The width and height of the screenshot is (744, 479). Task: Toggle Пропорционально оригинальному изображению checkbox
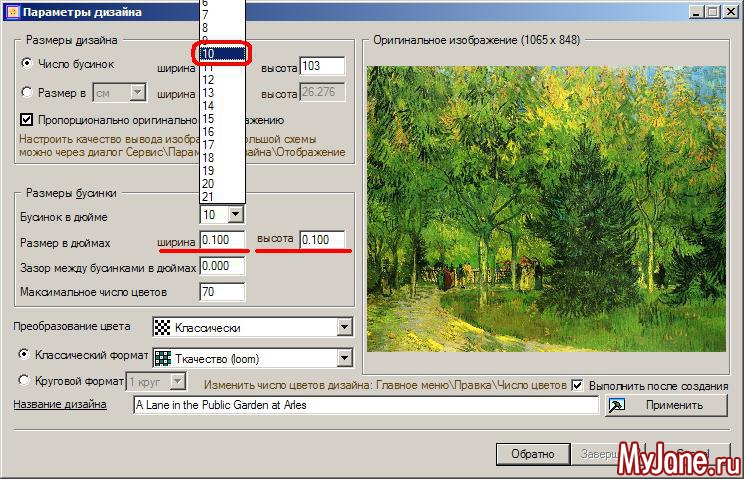point(27,120)
